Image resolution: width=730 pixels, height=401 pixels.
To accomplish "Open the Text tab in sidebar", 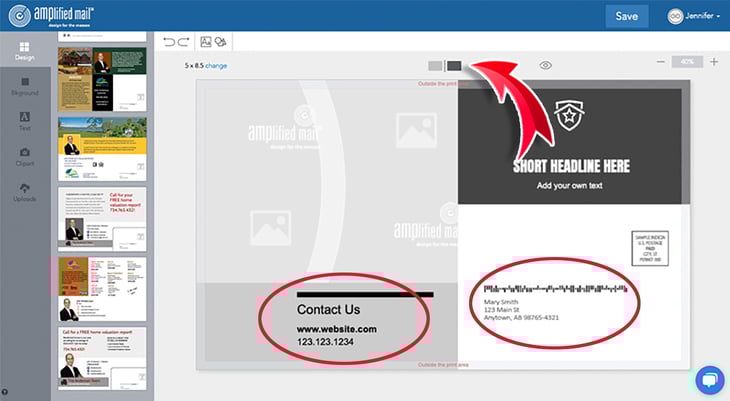I will tap(24, 121).
